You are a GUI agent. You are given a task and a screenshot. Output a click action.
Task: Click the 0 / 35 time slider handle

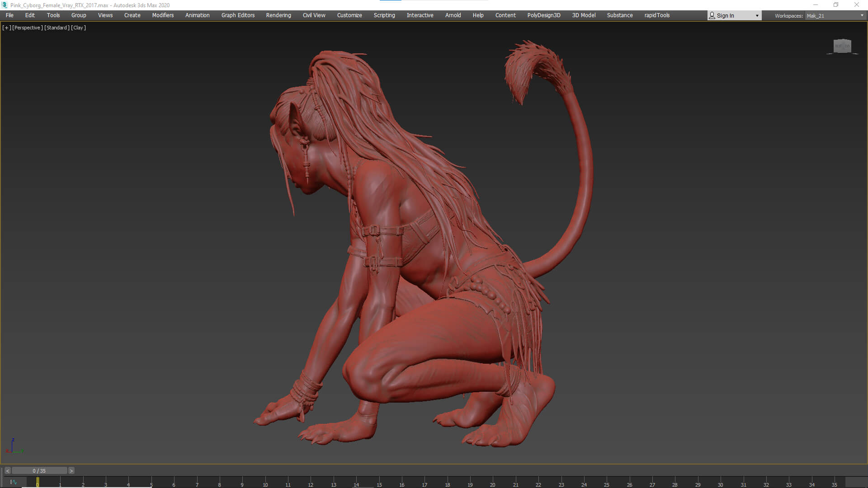[39, 471]
